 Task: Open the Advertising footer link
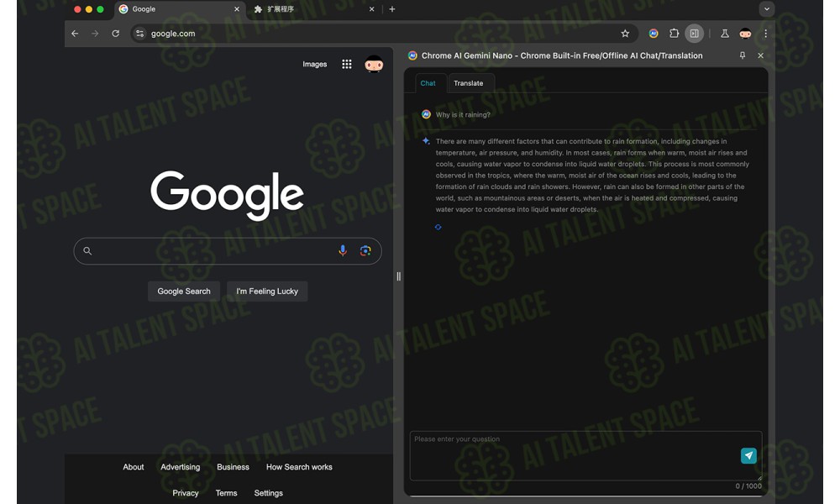(x=180, y=467)
